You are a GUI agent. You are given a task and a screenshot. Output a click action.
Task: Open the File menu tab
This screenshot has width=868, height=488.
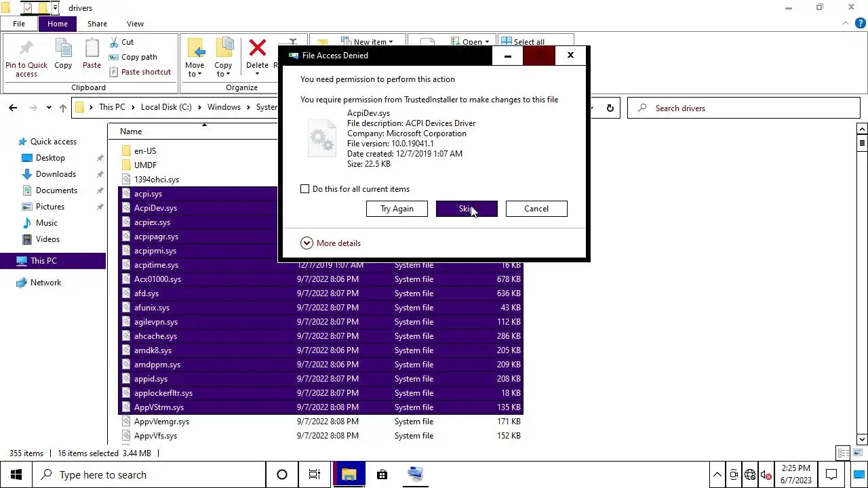[19, 24]
